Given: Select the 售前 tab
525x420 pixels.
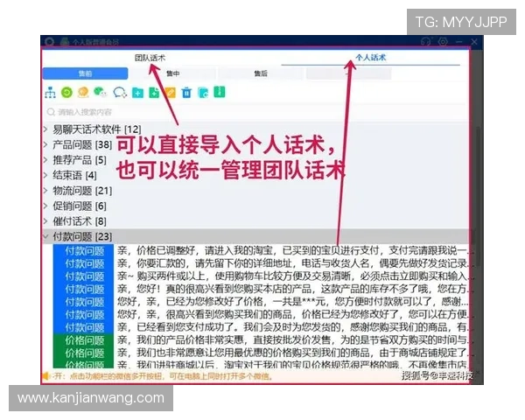Looking at the screenshot, I should point(85,73).
